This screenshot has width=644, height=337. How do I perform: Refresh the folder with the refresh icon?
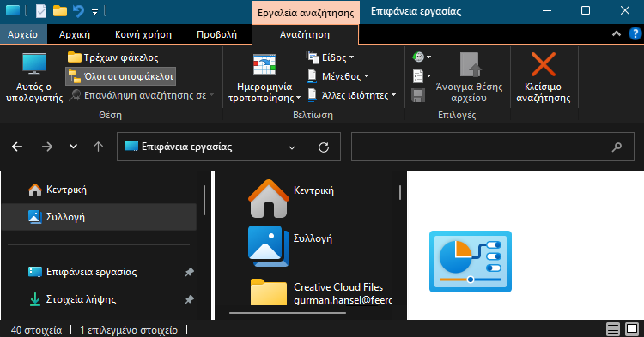tap(324, 147)
